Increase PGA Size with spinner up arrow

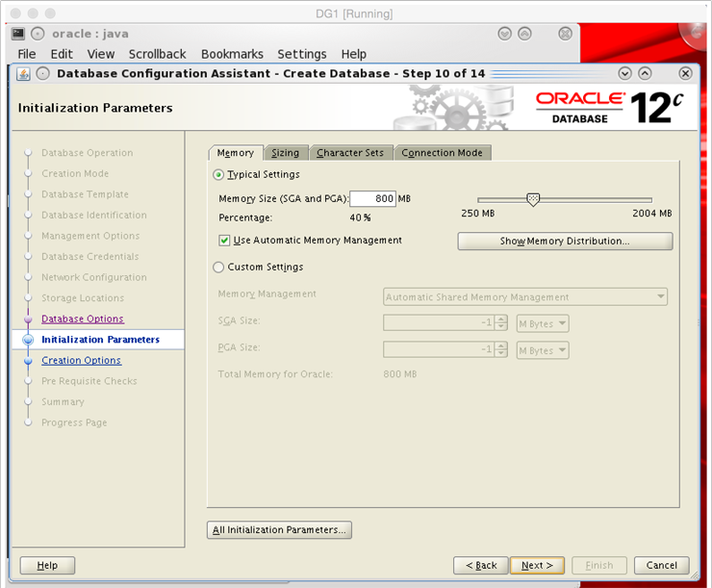click(501, 346)
